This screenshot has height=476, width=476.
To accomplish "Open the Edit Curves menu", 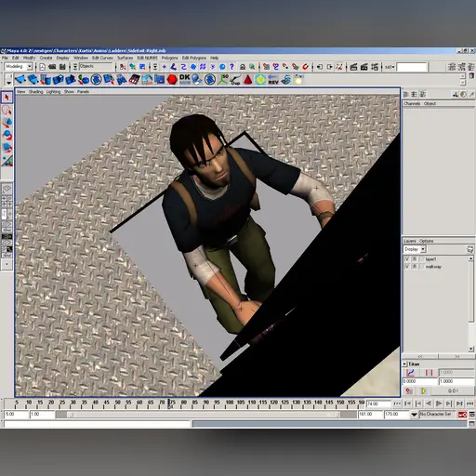I will click(x=102, y=58).
